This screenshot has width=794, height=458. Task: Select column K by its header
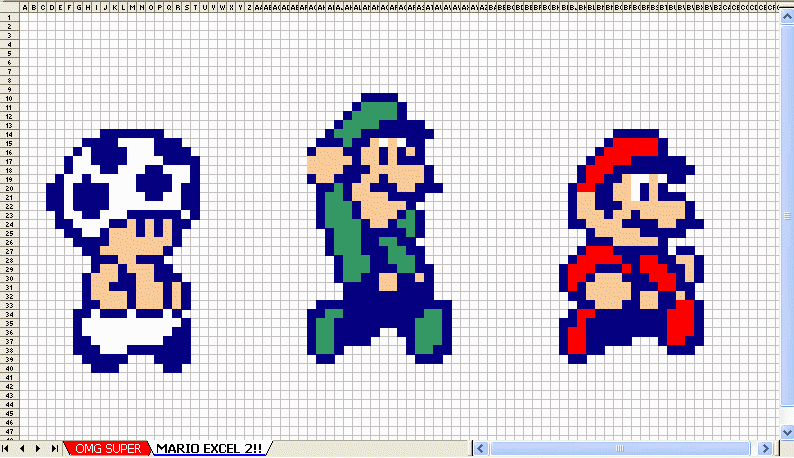pos(114,7)
